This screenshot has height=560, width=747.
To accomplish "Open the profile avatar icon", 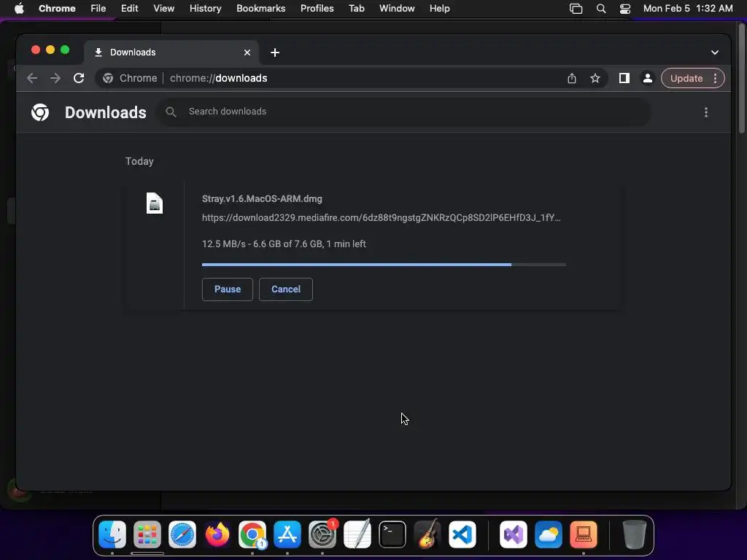I will 648,78.
